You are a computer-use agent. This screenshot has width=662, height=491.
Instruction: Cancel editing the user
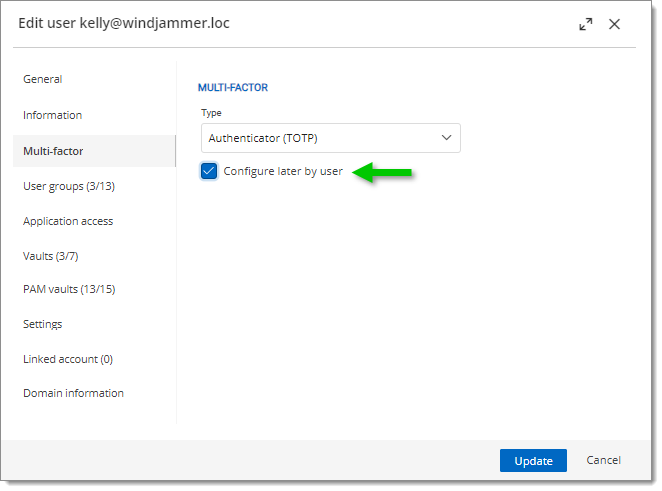[603, 460]
